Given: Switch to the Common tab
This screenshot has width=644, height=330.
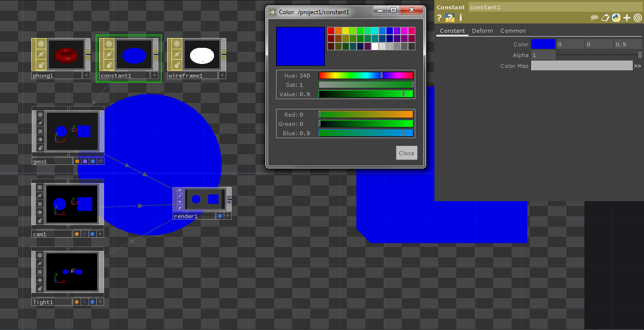Looking at the screenshot, I should click(513, 31).
